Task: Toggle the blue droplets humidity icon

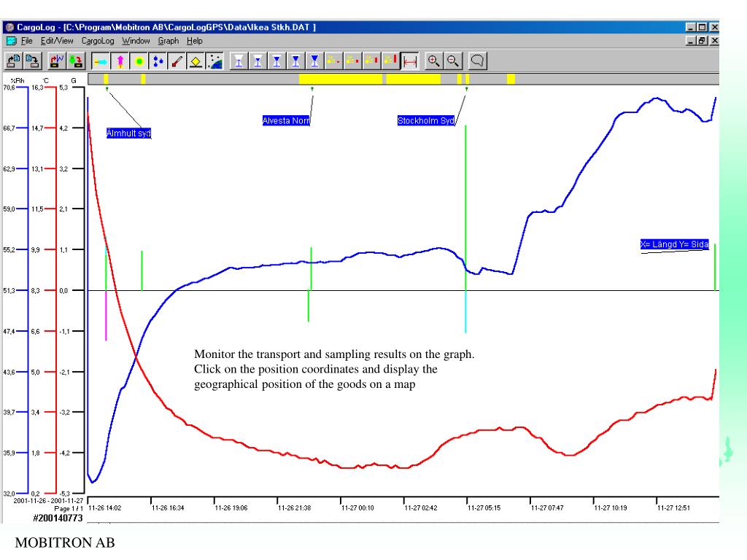Action: 158,61
